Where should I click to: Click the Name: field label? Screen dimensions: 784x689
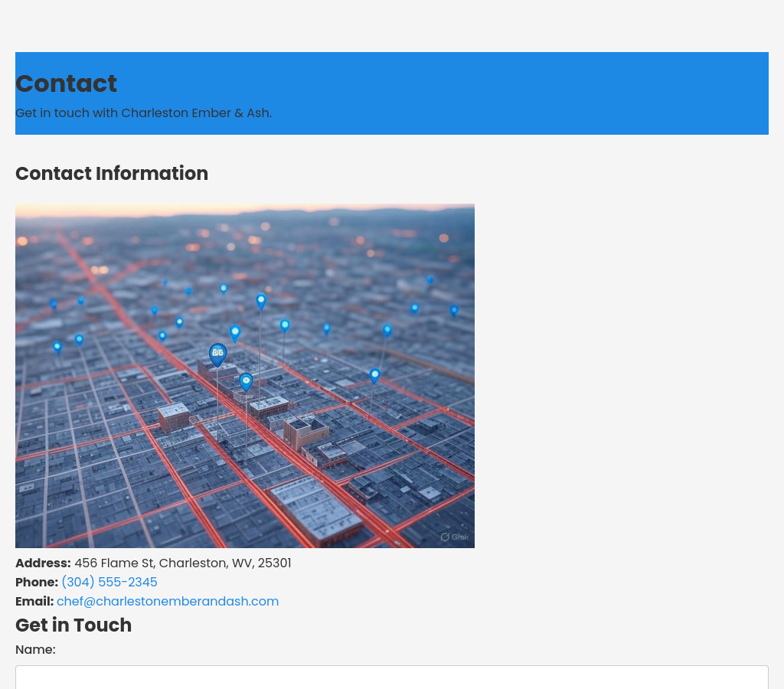[x=35, y=649]
